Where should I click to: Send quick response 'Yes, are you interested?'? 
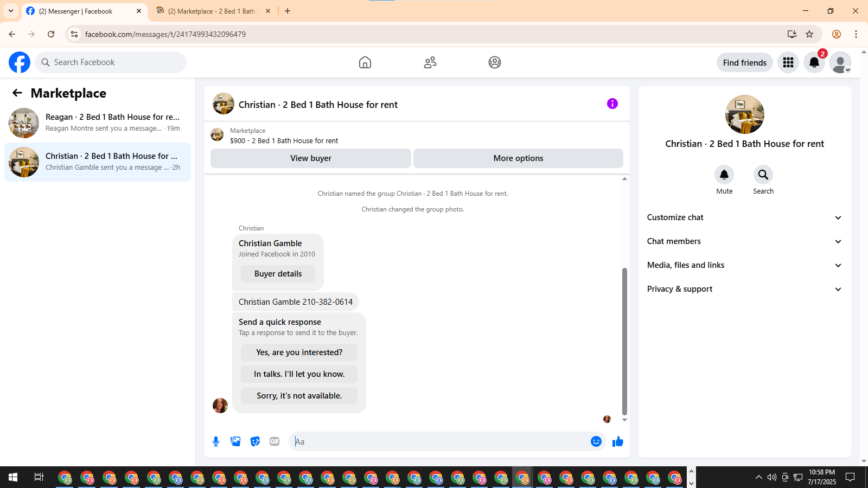[x=299, y=352]
